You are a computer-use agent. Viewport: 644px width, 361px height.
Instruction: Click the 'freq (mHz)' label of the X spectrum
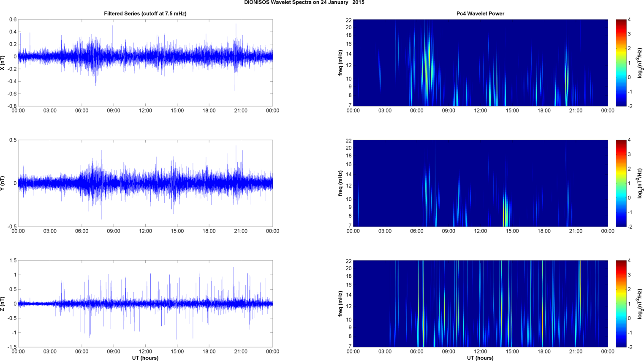(340, 63)
